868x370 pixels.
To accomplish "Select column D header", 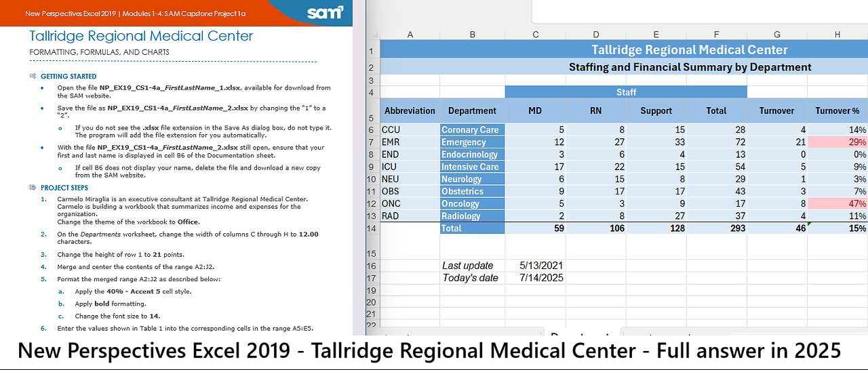I will pyautogui.click(x=595, y=35).
